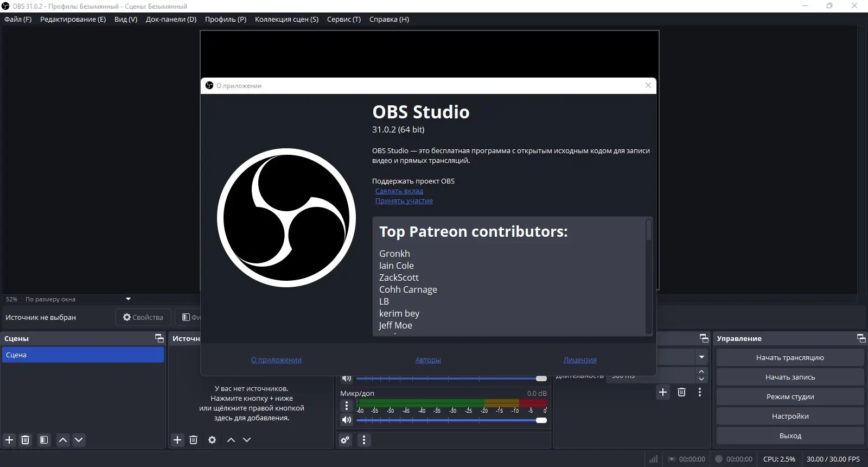868x467 pixels.
Task: Open scene filters icon in Сцены panel
Action: point(44,440)
